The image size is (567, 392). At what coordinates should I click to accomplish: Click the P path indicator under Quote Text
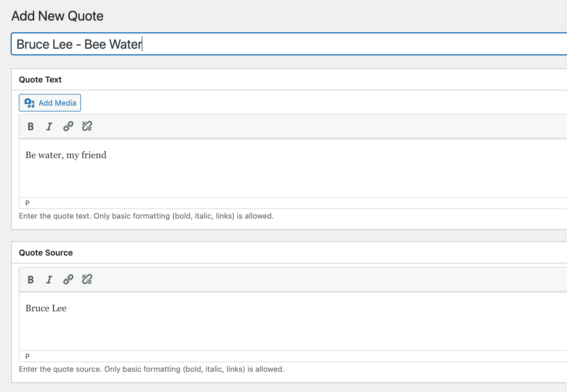coord(27,203)
